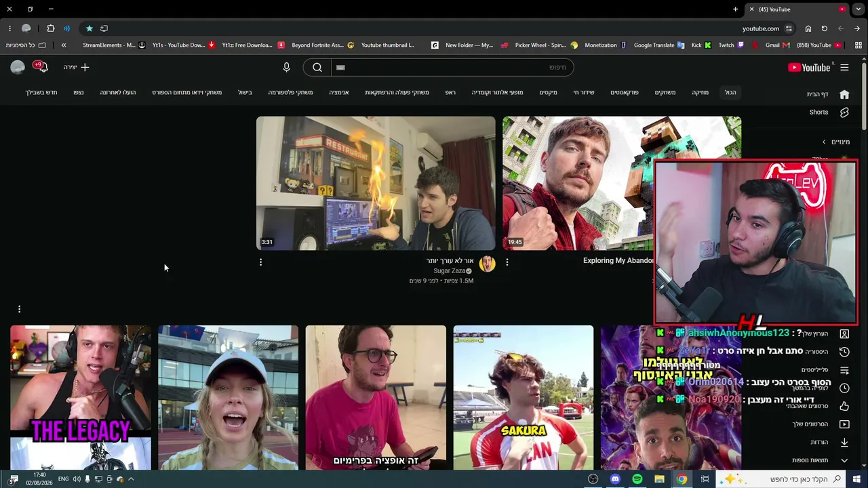Go back using Chrome's back arrow
This screenshot has height=488, width=868.
[857, 28]
